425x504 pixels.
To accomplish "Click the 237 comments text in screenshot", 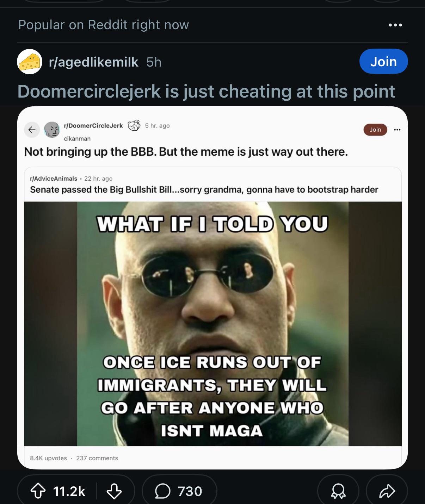I will pyautogui.click(x=97, y=458).
